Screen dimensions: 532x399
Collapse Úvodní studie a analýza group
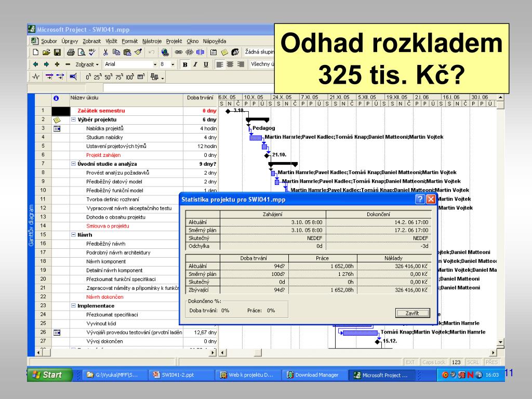[x=73, y=164]
